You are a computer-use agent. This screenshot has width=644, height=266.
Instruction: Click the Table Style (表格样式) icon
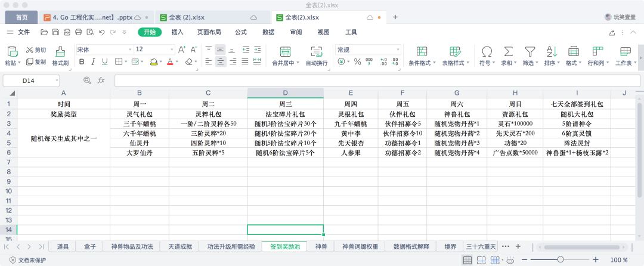pos(455,51)
